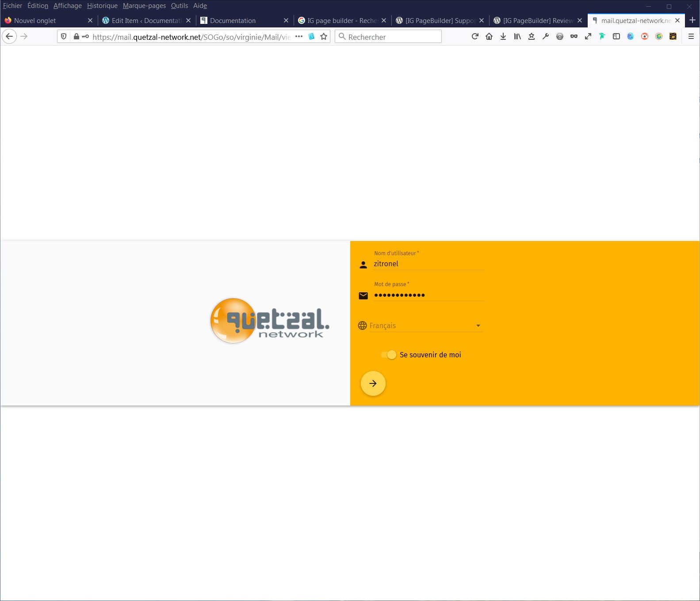The image size is (700, 601).
Task: Open a new tab with plus button
Action: (x=692, y=20)
